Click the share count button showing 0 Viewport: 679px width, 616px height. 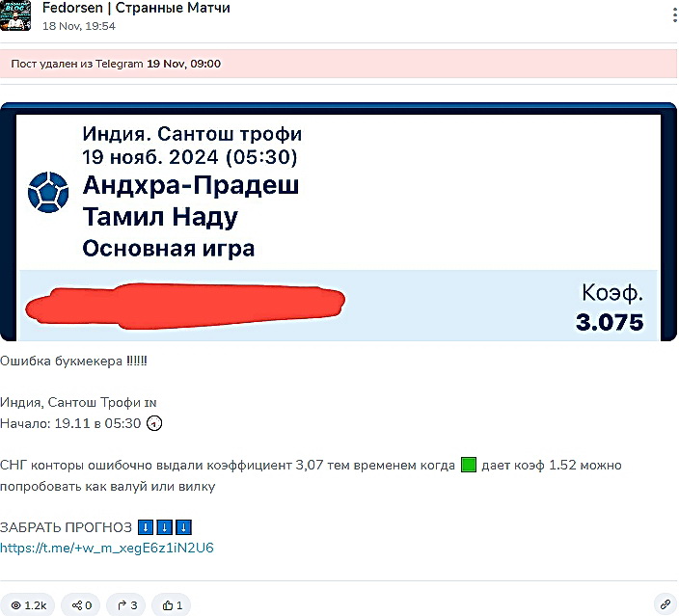tap(81, 604)
